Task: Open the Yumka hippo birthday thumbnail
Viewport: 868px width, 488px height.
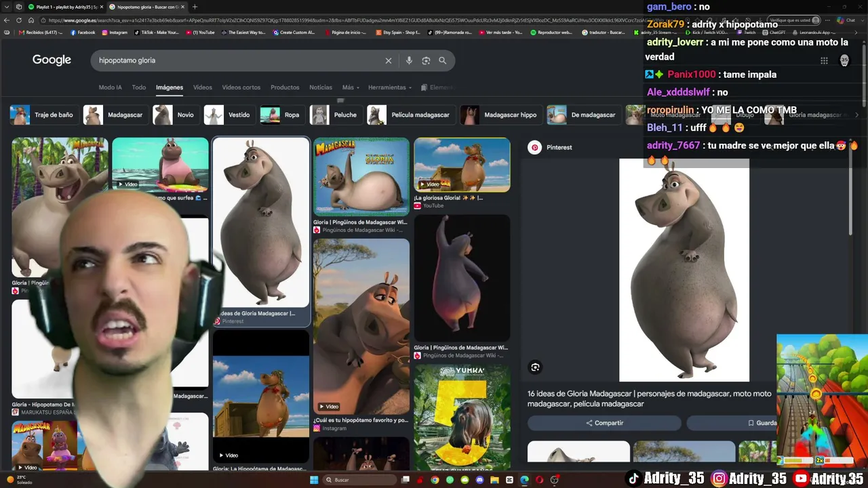Action: pos(462,418)
